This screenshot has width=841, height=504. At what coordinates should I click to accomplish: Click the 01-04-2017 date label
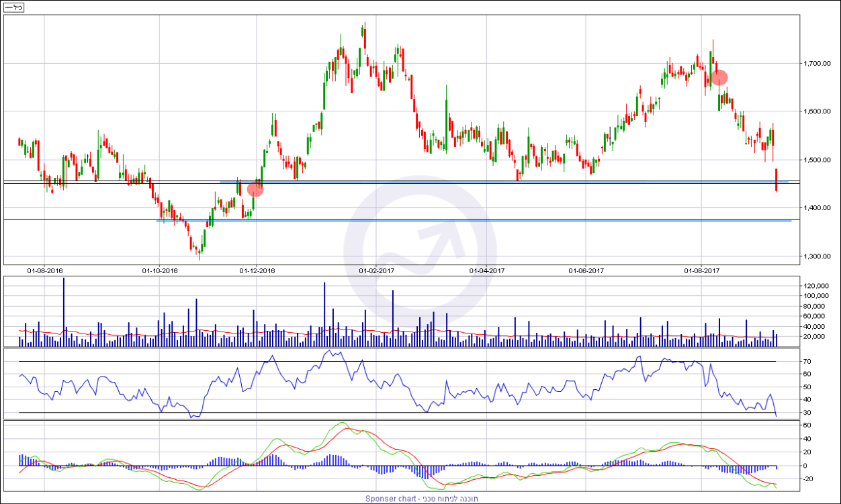486,270
